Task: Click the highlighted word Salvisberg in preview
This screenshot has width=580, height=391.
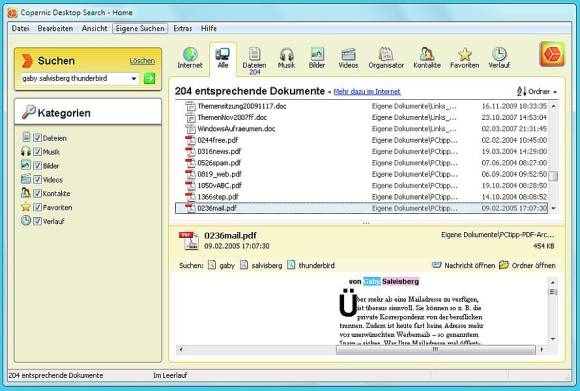Action: [x=401, y=282]
